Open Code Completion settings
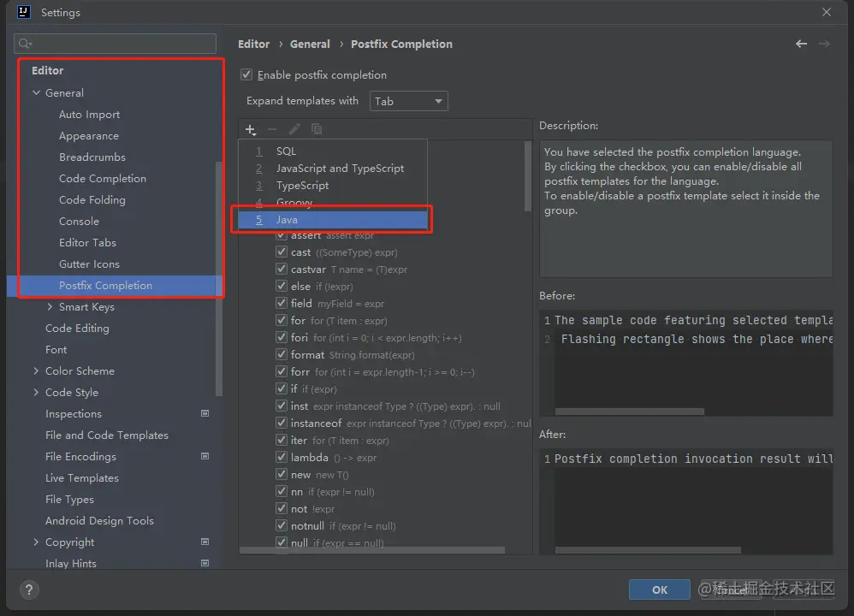The height and width of the screenshot is (616, 854). coord(103,179)
